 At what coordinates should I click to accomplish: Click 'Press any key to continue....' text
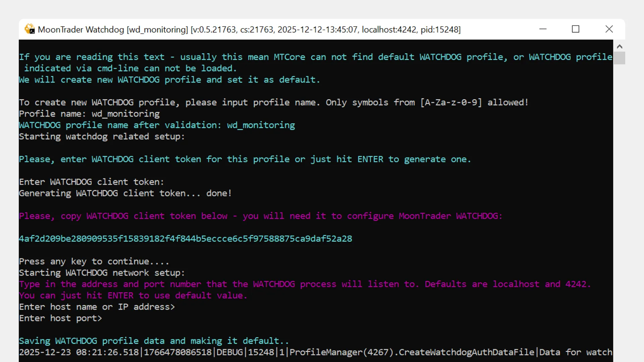pos(94,261)
